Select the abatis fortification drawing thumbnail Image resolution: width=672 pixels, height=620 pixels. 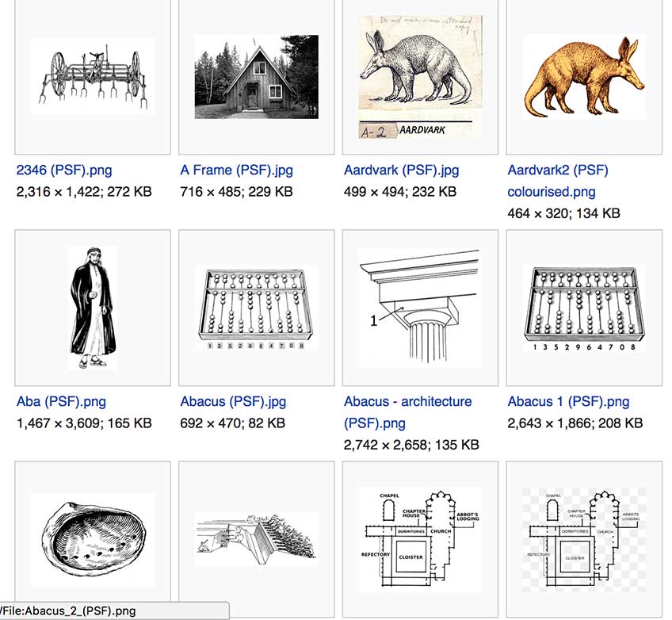(256, 539)
